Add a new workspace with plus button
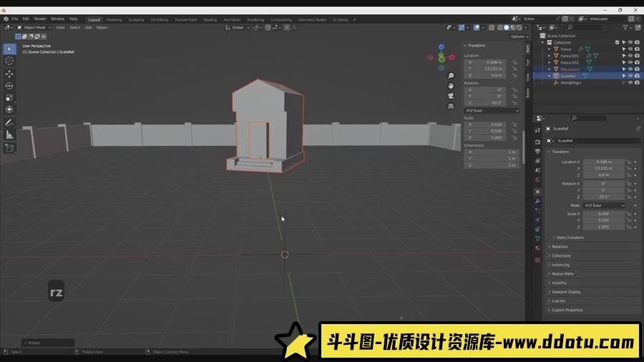This screenshot has width=644, height=362. coord(355,20)
